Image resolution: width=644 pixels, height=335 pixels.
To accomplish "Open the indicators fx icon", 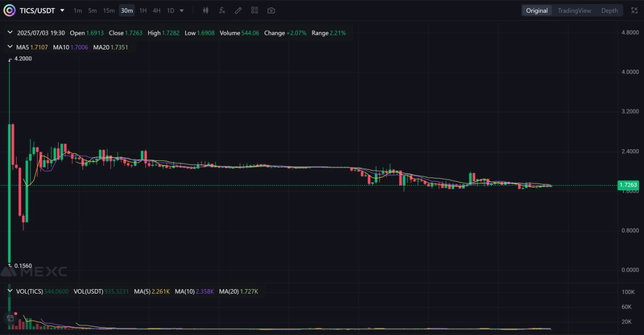I will click(x=222, y=10).
